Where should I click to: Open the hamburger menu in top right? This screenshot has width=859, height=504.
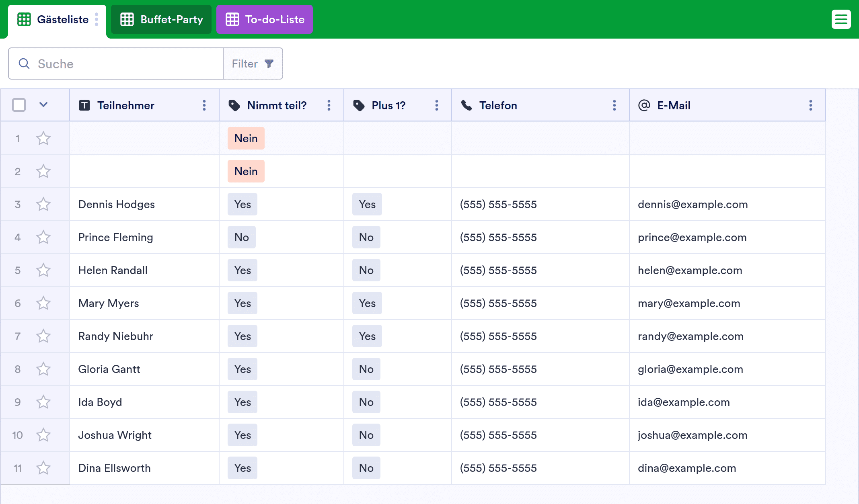coord(841,19)
